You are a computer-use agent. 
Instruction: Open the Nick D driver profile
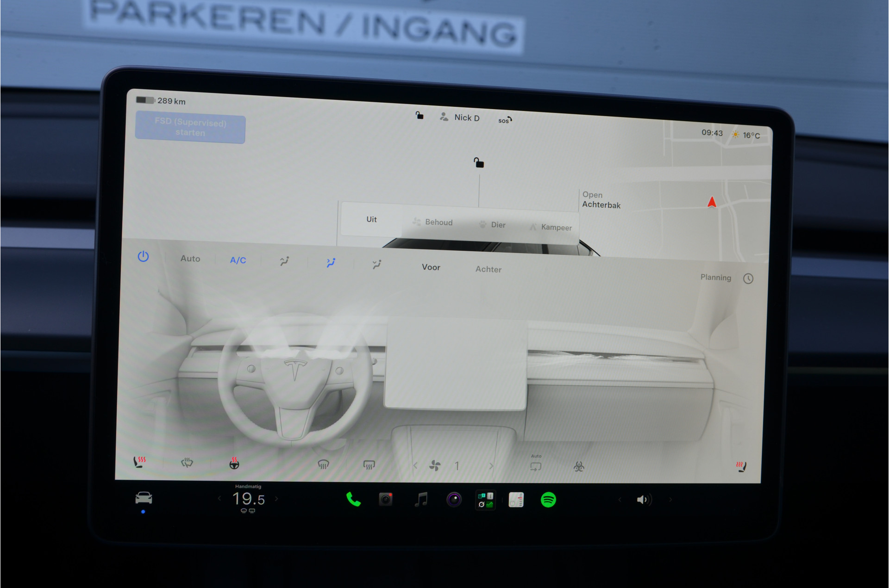point(459,117)
